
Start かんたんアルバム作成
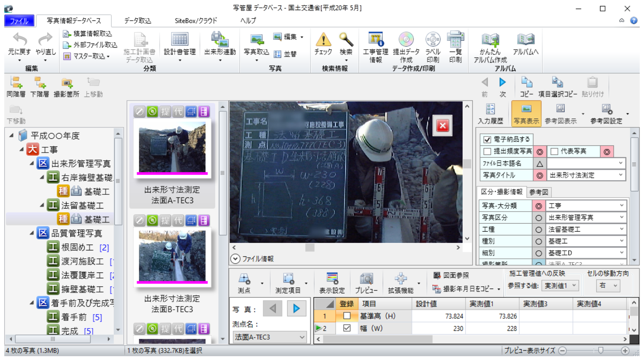coord(489,47)
